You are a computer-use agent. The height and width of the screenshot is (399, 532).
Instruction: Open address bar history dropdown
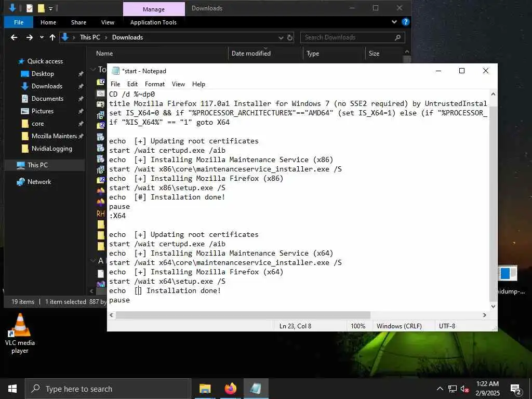click(281, 37)
